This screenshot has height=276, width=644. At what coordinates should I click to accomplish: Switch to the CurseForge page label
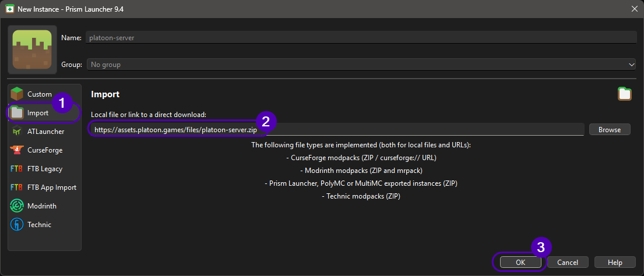pos(45,150)
